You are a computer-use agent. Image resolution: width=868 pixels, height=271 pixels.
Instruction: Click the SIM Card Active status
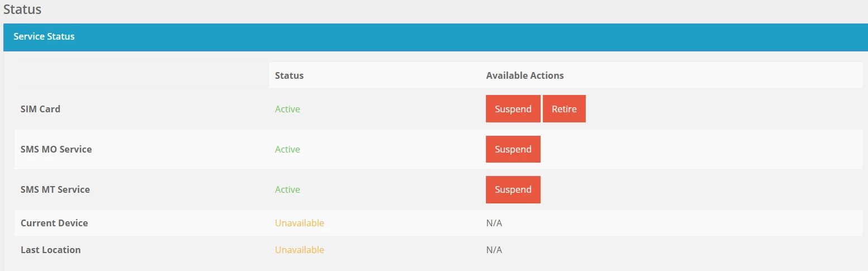(287, 109)
